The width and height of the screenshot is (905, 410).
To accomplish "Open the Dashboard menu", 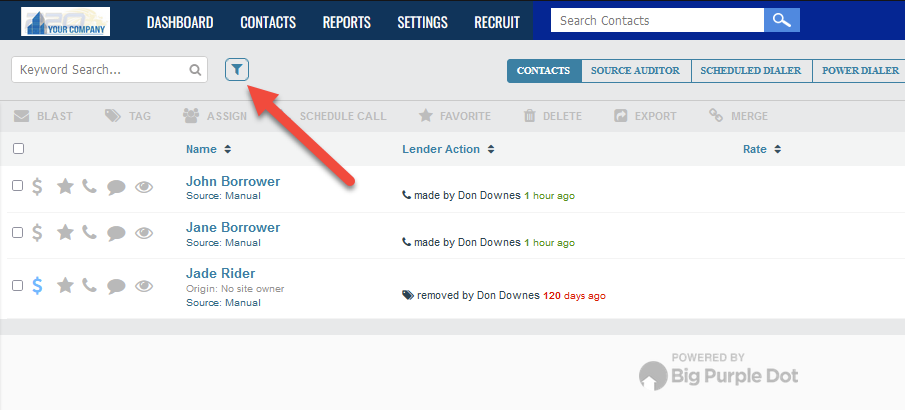I will click(x=180, y=23).
